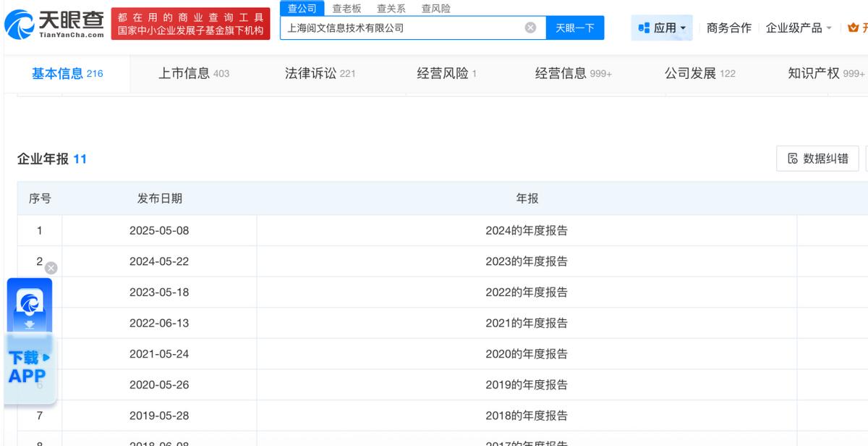Viewport: 868px width, 446px height.
Task: Open the 应用 dropdown
Action: click(662, 28)
